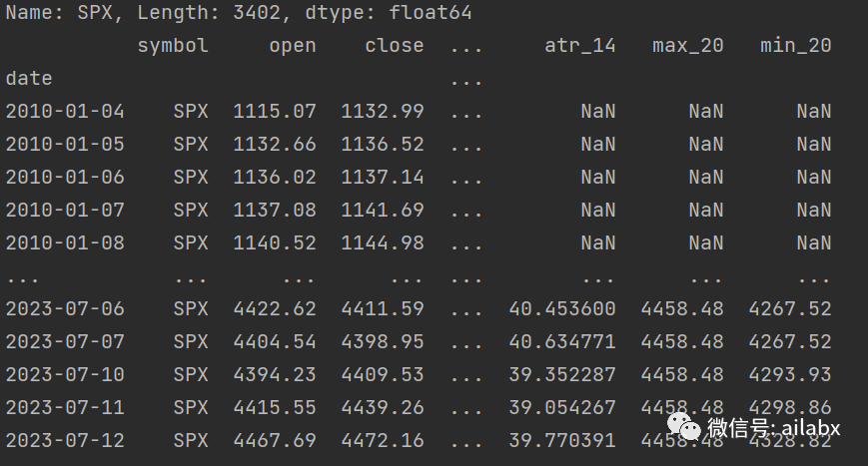This screenshot has width=868, height=466.
Task: Select the date 2023-07-06
Action: point(65,309)
